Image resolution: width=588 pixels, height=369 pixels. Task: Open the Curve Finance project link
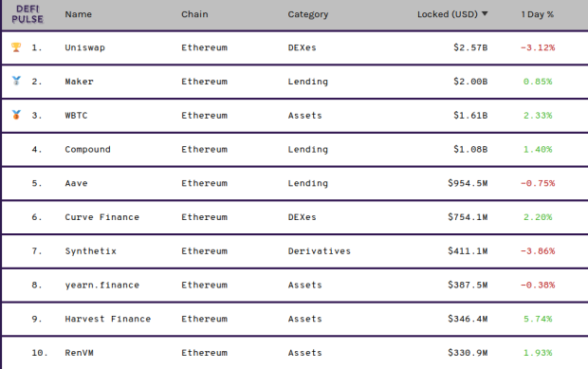coord(102,217)
